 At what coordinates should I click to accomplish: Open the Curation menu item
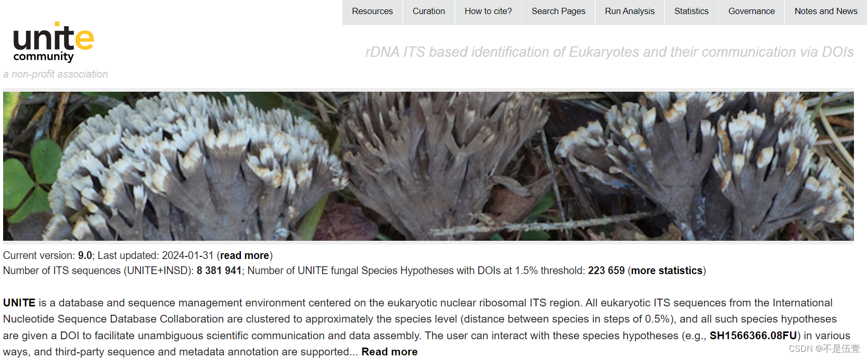click(429, 11)
